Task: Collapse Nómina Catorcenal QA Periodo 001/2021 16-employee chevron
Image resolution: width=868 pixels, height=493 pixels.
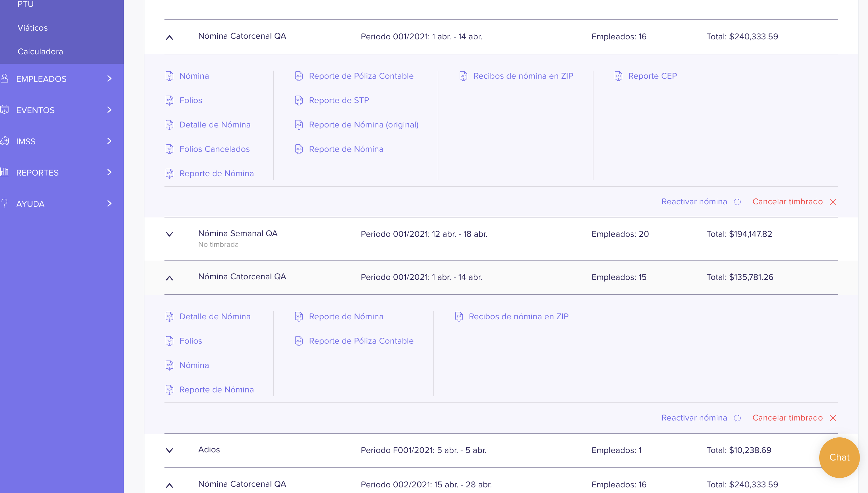Action: click(x=169, y=37)
